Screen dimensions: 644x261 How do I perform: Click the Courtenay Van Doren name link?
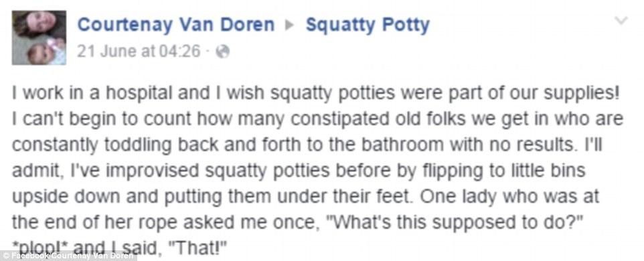click(176, 25)
